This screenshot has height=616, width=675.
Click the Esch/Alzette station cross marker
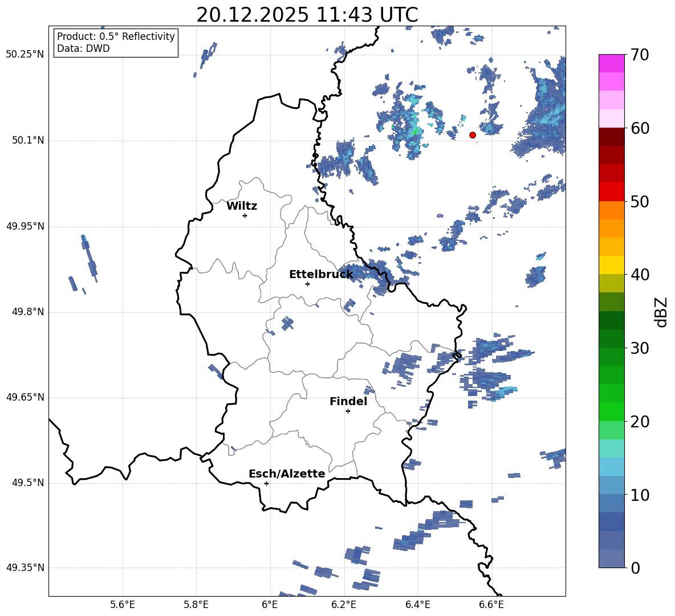click(x=266, y=483)
